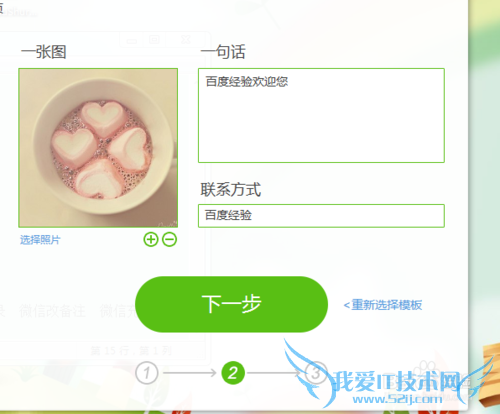Image resolution: width=500 pixels, height=414 pixels.
Task: Click the 一句话 section heading
Action: [x=223, y=52]
